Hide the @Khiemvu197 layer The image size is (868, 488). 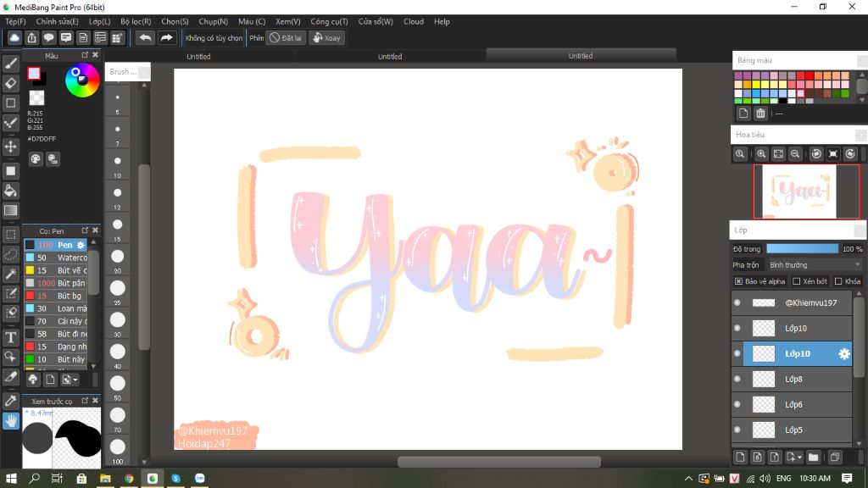[x=737, y=302]
